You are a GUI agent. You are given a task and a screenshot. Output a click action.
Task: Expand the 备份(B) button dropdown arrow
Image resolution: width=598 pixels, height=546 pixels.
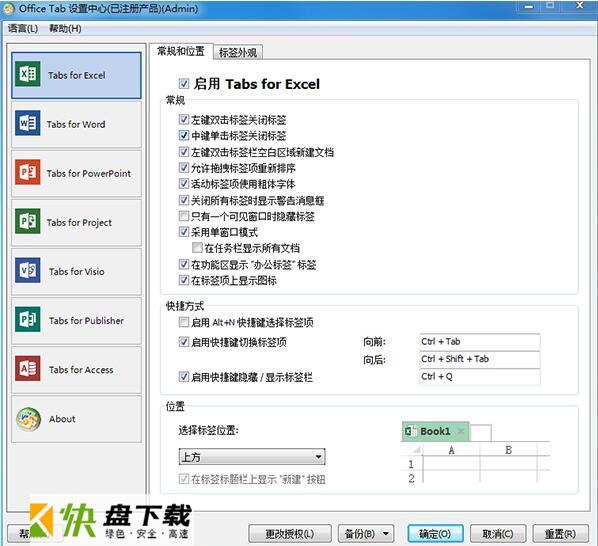click(x=386, y=533)
